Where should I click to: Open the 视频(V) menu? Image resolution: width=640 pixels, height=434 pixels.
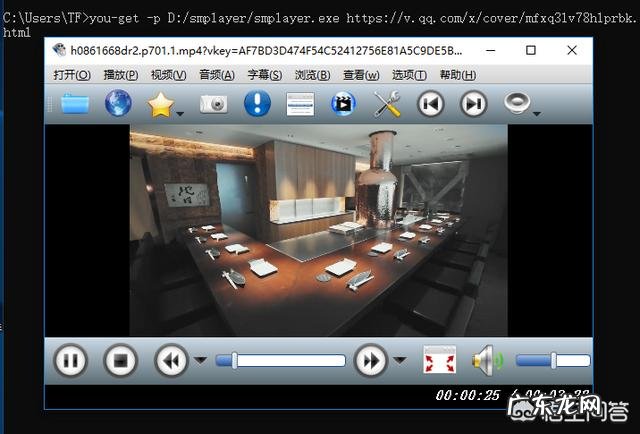click(169, 75)
